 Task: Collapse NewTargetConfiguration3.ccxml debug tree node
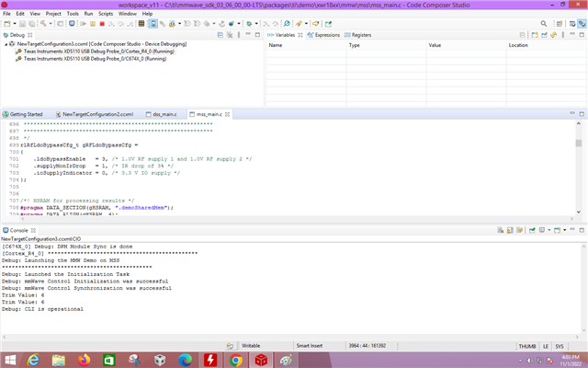[x=6, y=44]
